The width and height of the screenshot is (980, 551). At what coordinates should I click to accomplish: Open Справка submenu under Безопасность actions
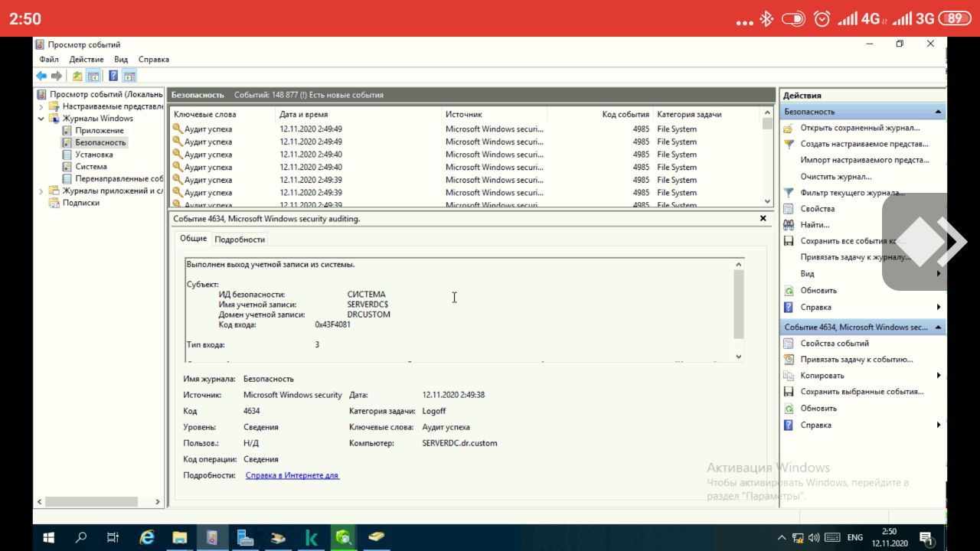(x=863, y=307)
